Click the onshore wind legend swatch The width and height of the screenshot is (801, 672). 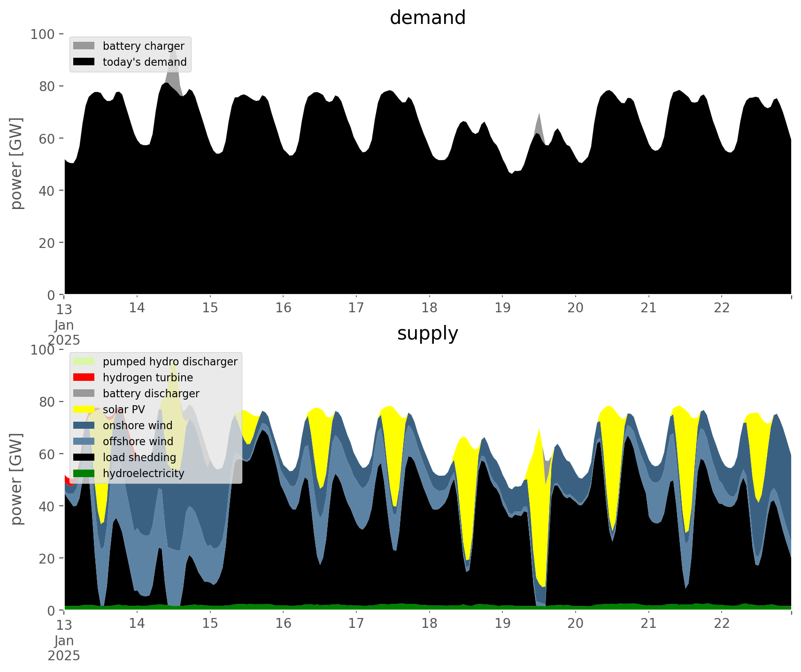84,425
